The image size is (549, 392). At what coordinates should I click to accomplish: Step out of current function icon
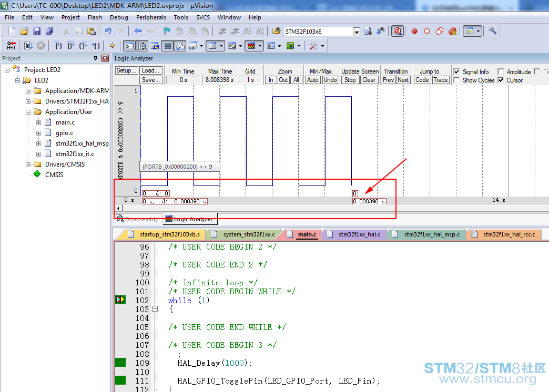(x=83, y=46)
